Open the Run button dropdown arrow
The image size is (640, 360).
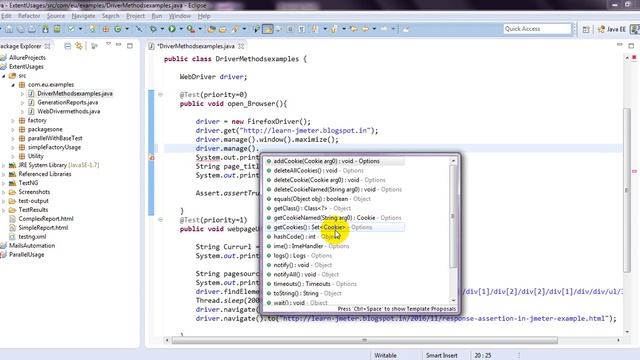180,29
